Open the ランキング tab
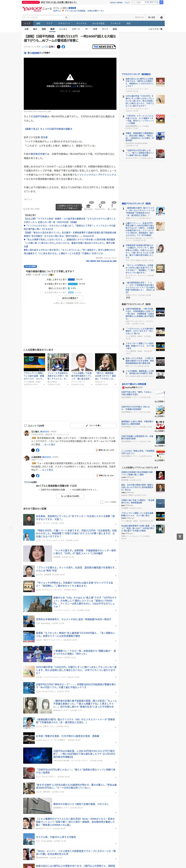Viewport: 186px width, 868px height. click(x=115, y=24)
